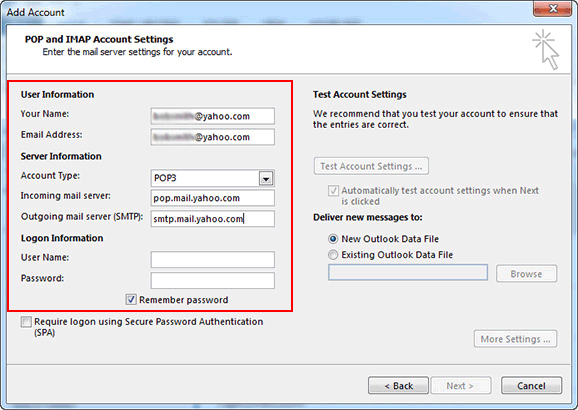Click the Add Account title text
Image resolution: width=578 pixels, height=410 pixels.
click(x=35, y=12)
